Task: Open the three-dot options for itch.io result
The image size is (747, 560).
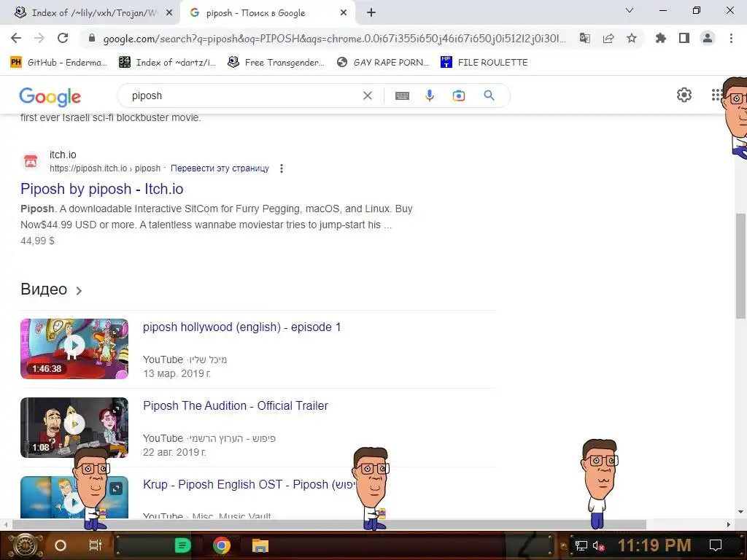Action: (282, 168)
